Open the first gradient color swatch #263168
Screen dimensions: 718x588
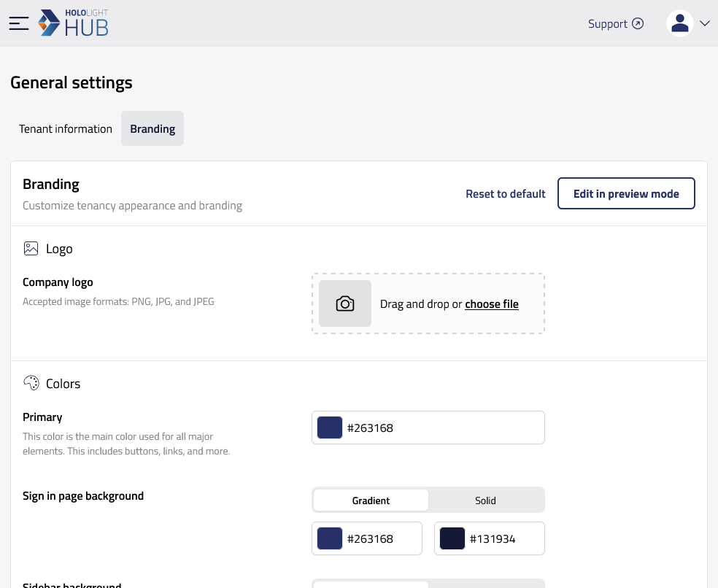coord(330,538)
